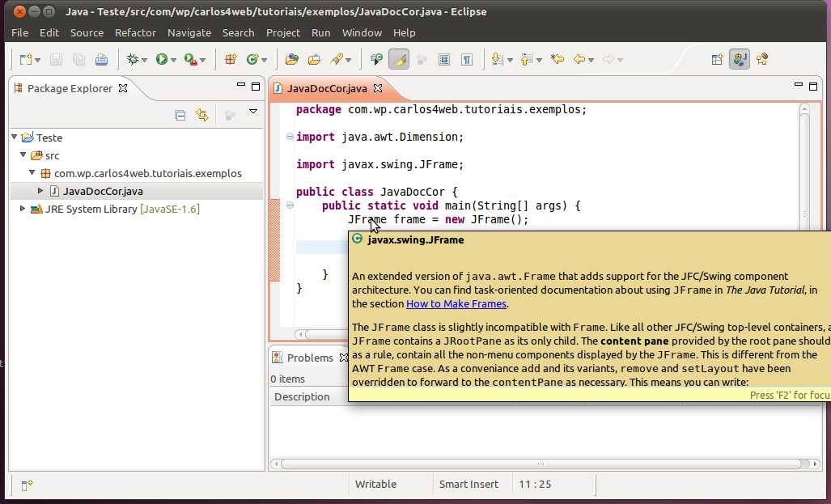
Task: Click the Open Perspective icon
Action: point(717,59)
